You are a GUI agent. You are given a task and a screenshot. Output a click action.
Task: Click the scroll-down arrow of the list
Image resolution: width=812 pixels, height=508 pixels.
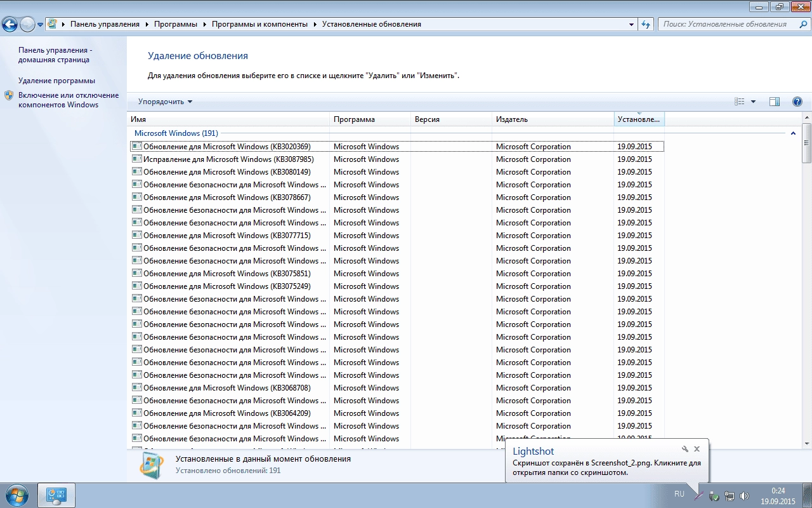806,443
